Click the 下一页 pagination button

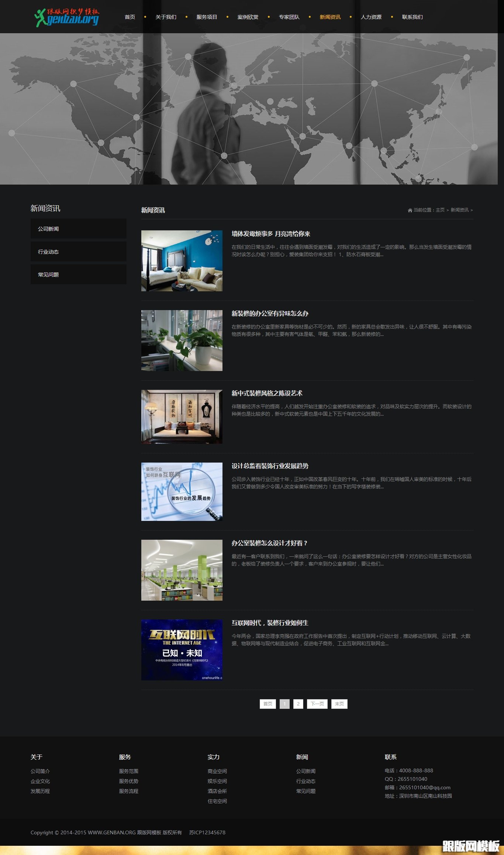click(x=317, y=704)
